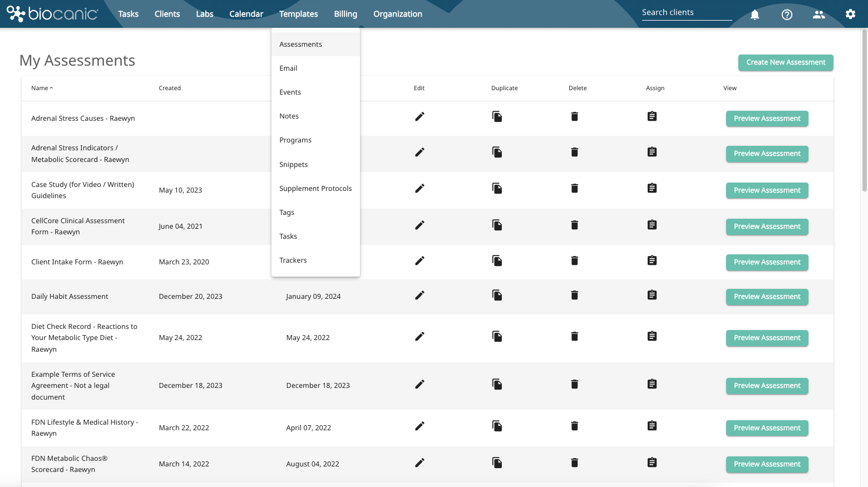Edit the CellCore Clinical Assessment Form
868x487 pixels.
tap(419, 225)
